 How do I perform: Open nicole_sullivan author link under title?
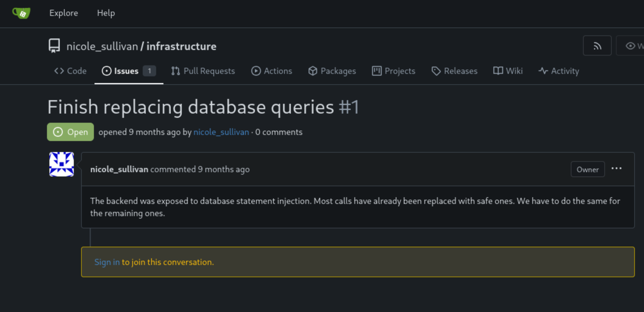click(221, 132)
